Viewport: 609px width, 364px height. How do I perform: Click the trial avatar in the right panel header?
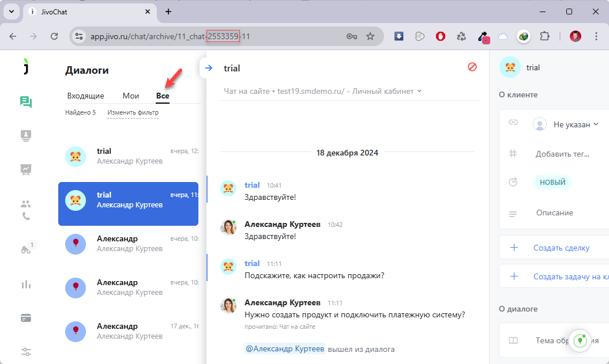point(510,67)
